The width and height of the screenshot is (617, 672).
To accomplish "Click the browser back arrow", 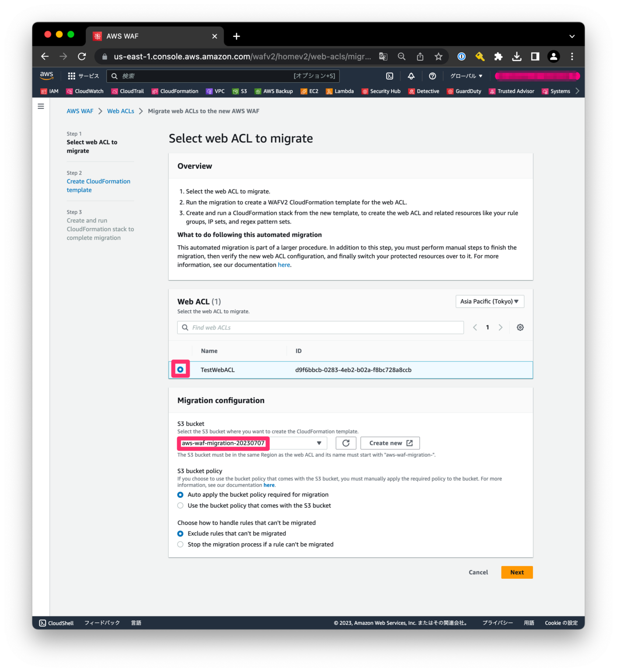I will [45, 56].
